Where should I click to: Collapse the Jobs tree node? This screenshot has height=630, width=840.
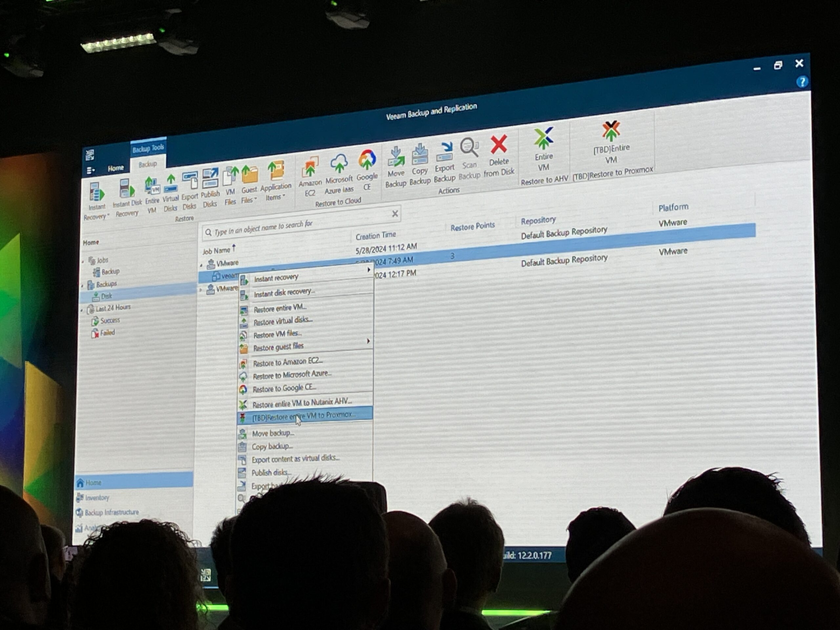tap(83, 262)
